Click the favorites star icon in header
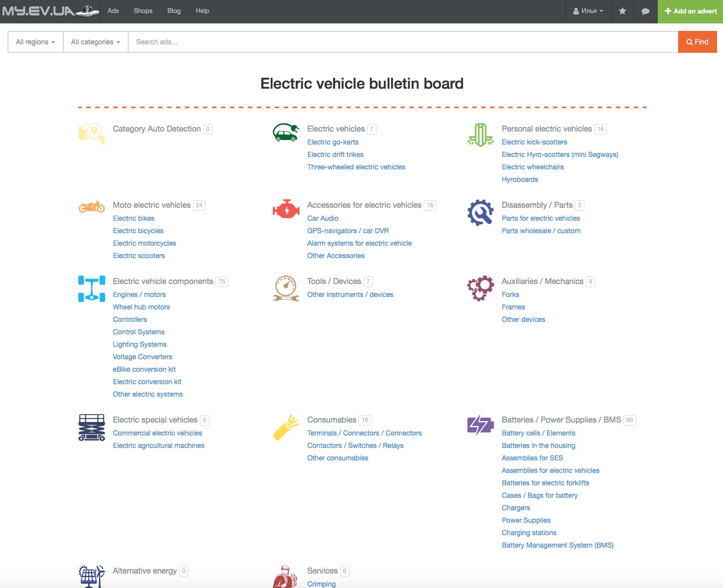 [622, 11]
